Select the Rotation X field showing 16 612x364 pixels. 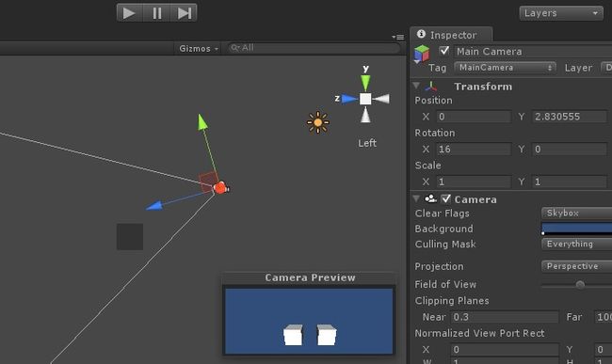pyautogui.click(x=474, y=150)
